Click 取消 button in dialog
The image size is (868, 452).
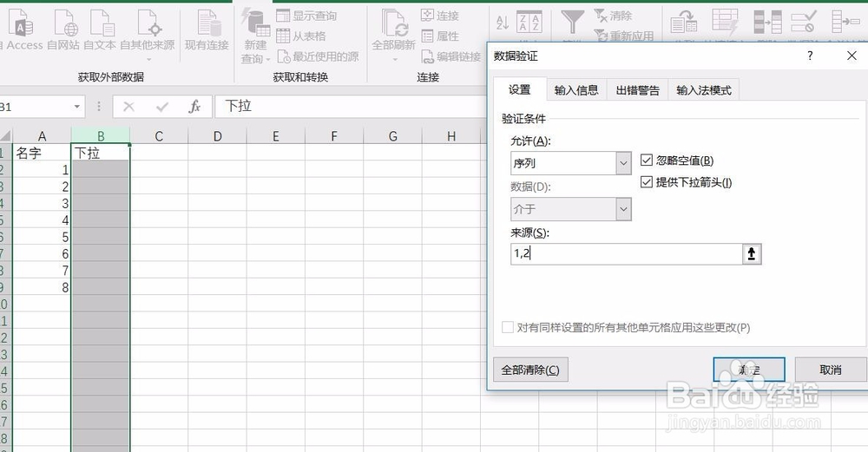click(x=831, y=370)
